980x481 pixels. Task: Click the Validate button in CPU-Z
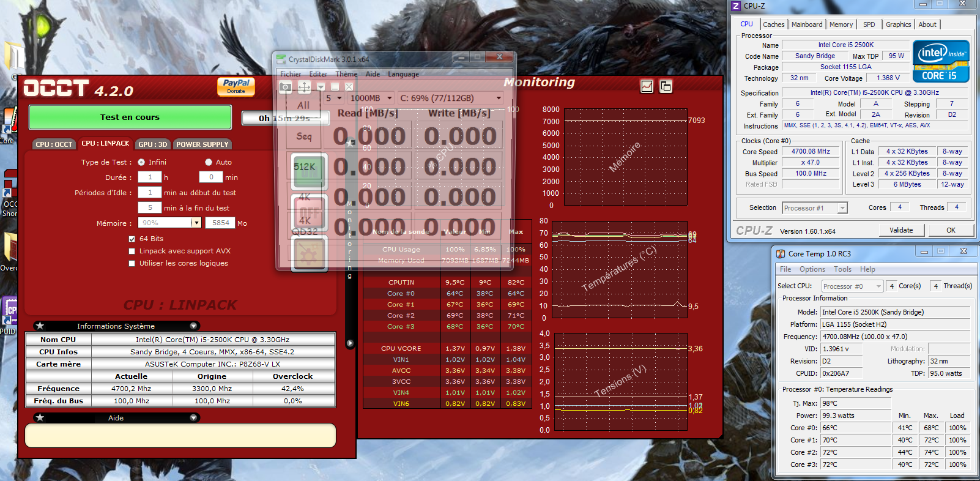point(901,230)
